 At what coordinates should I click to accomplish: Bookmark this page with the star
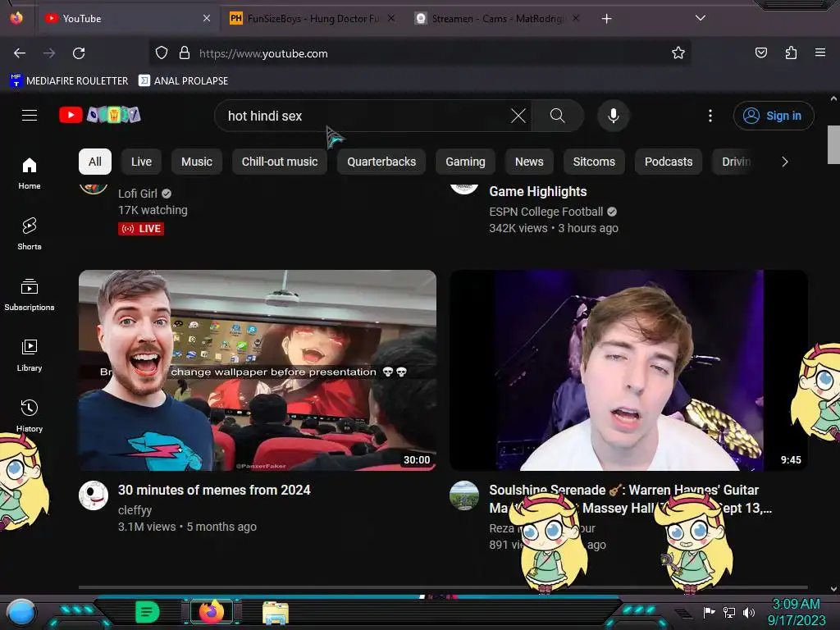coord(678,53)
